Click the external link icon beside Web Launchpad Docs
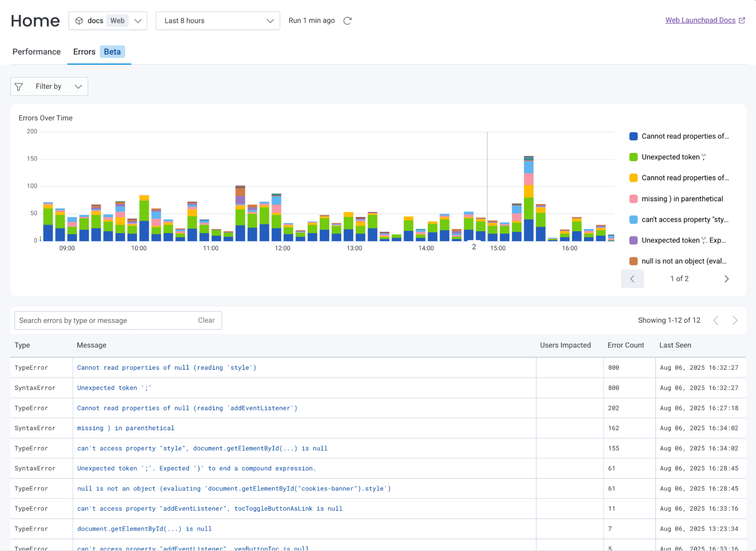This screenshot has width=756, height=551. click(742, 20)
